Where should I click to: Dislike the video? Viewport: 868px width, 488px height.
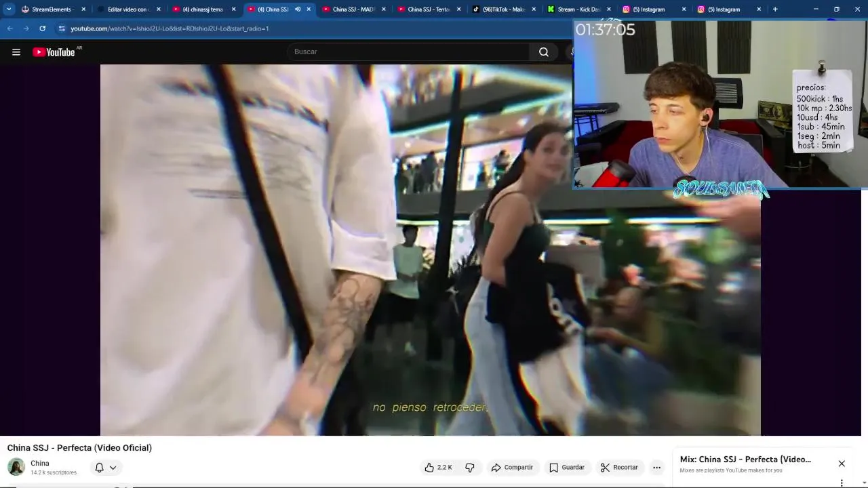click(x=470, y=468)
